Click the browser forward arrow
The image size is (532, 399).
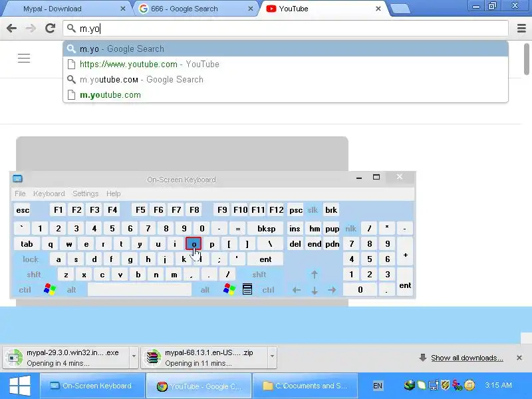click(x=31, y=28)
